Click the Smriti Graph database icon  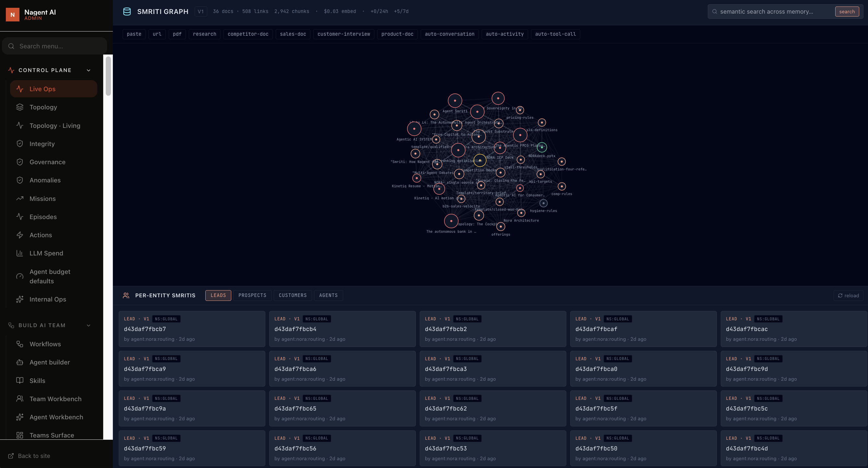click(x=127, y=11)
